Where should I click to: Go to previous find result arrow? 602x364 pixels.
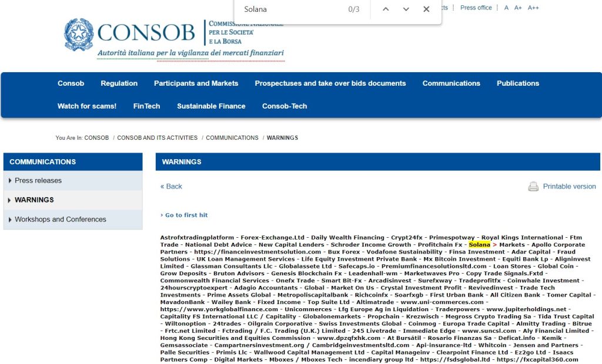pos(386,9)
